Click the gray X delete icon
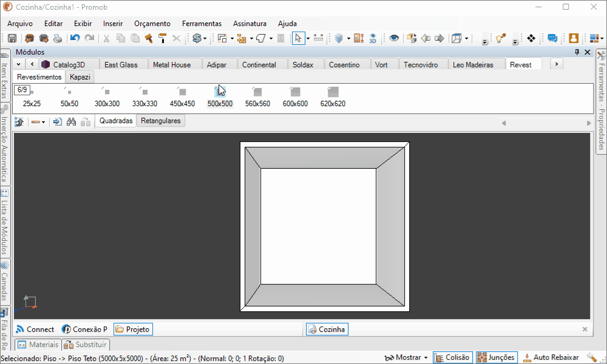 click(177, 38)
